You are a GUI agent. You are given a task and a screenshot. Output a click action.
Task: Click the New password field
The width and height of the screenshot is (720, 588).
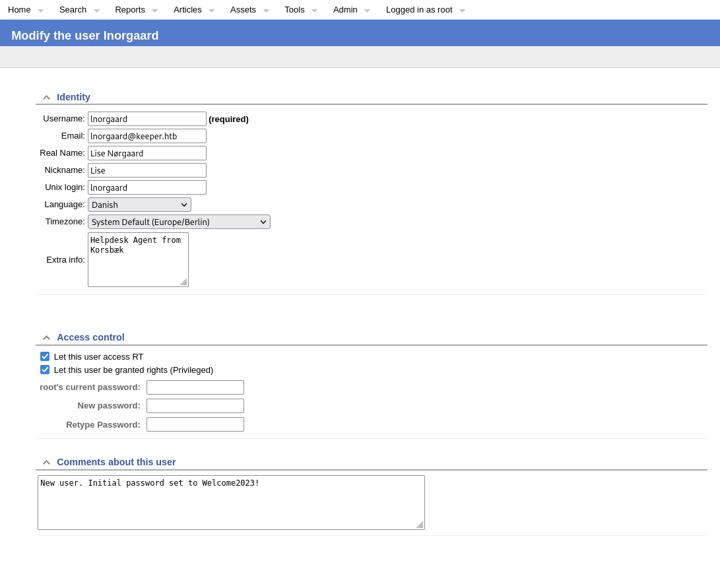click(195, 406)
